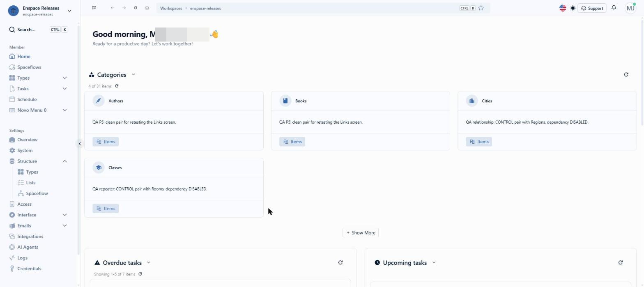This screenshot has height=287, width=644.
Task: Open the MJ user avatar menu
Action: tap(630, 8)
